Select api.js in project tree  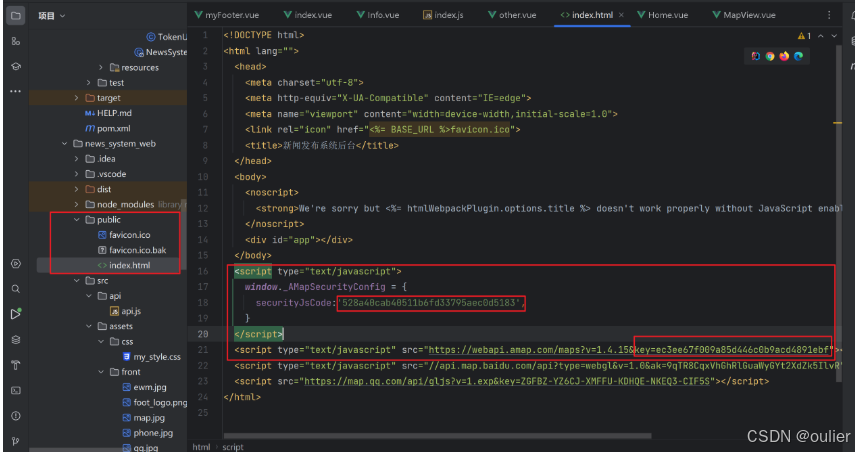tap(125, 311)
